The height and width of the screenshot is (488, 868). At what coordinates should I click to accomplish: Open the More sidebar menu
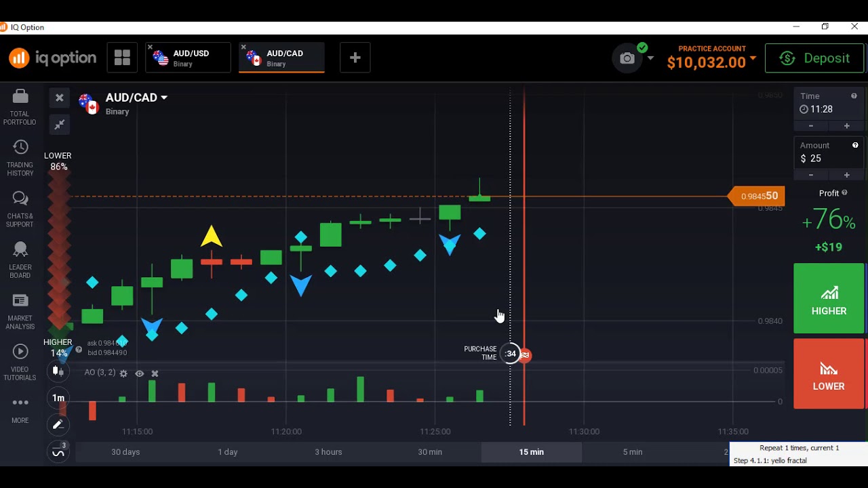(x=20, y=409)
